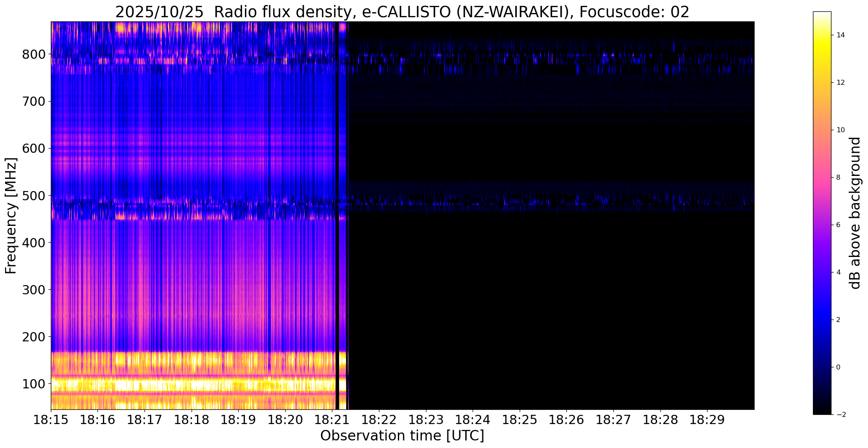The height and width of the screenshot is (448, 868).
Task: Click the 18:17 time tick label
Action: click(x=145, y=420)
